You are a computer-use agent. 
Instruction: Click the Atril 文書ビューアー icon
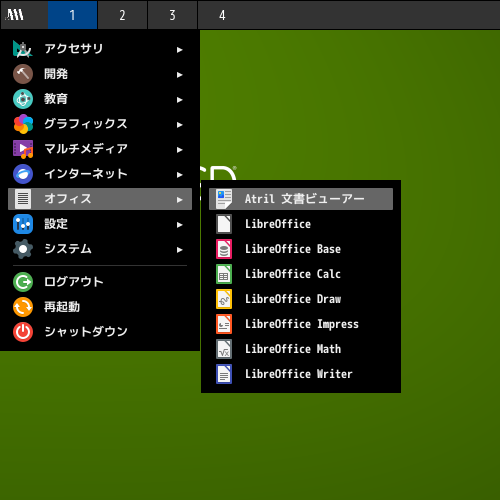(224, 199)
